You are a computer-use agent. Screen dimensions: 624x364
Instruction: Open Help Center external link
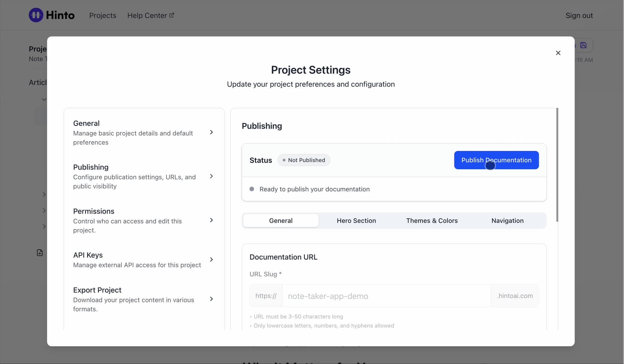click(x=150, y=16)
